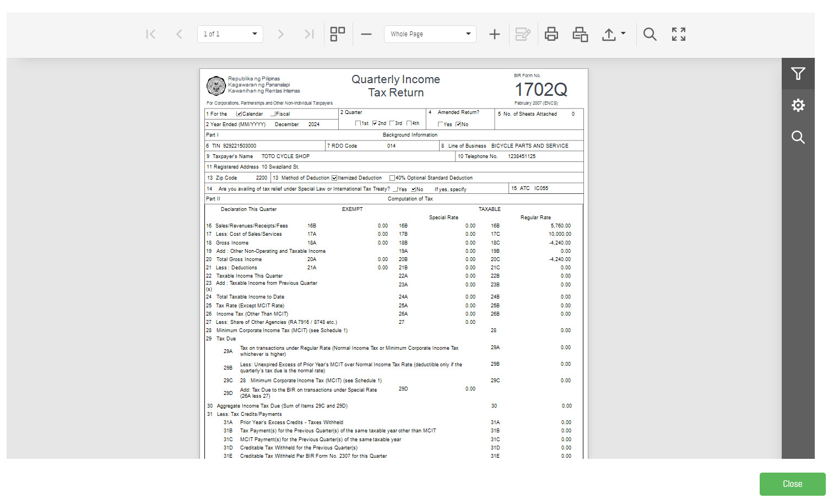Go to the next page
This screenshot has width=828, height=504.
click(x=280, y=34)
